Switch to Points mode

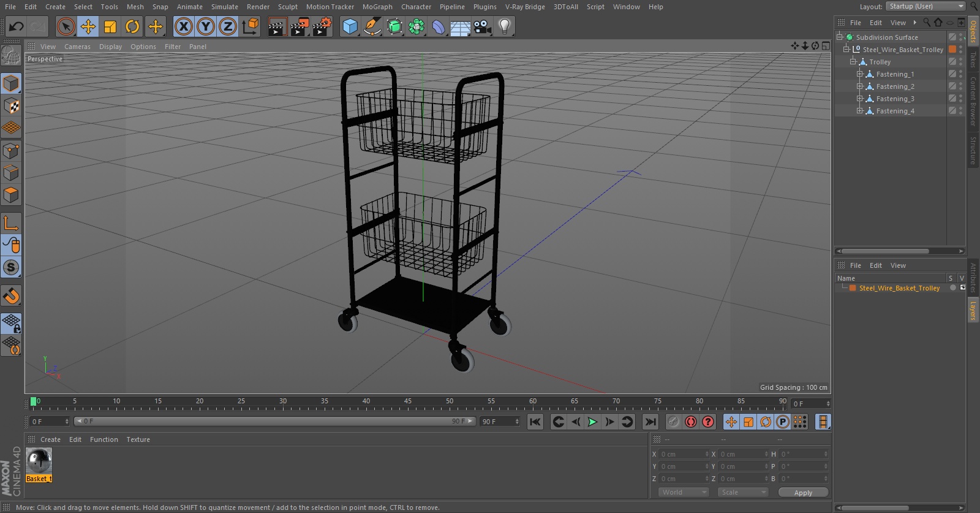(x=11, y=151)
